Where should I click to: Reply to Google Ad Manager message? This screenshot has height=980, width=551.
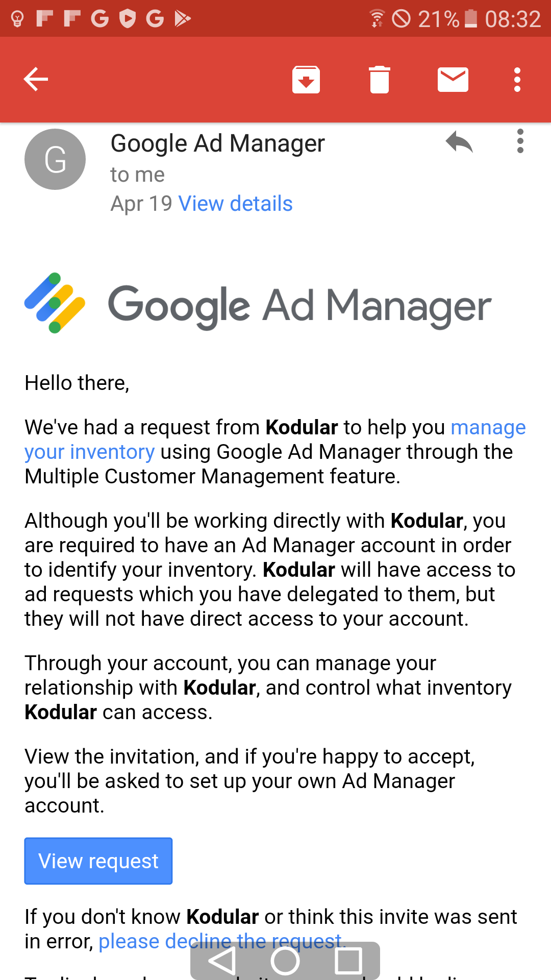click(459, 142)
